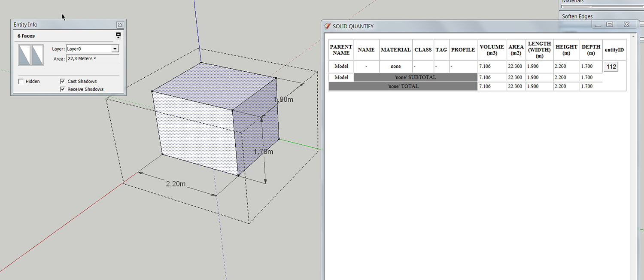
Task: Click the 2,20m dimension label
Action: (x=176, y=184)
